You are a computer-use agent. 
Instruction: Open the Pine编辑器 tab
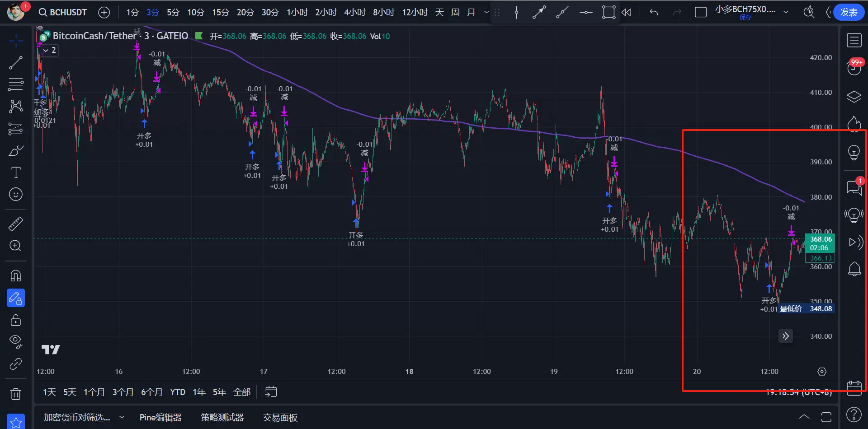click(x=160, y=418)
